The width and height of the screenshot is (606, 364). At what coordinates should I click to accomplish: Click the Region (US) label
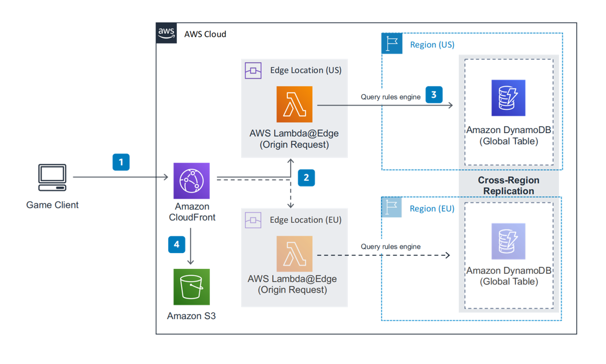point(432,44)
